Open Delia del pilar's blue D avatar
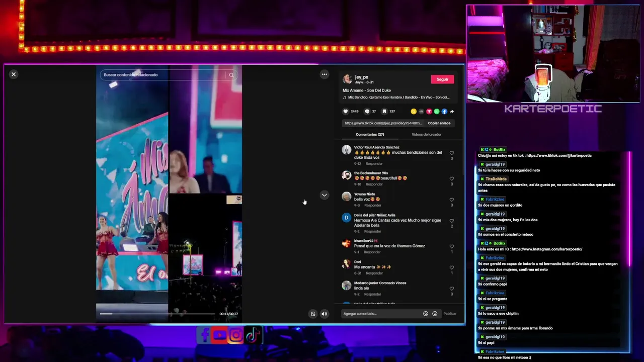644x362 pixels. [346, 218]
